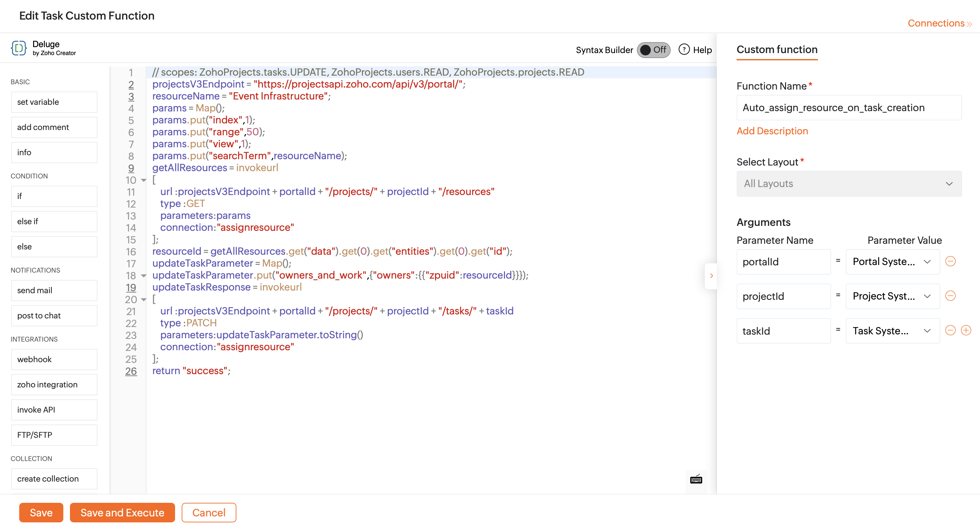Screen dimensions: 980x530
Task: Click Save and Execute button
Action: point(122,512)
